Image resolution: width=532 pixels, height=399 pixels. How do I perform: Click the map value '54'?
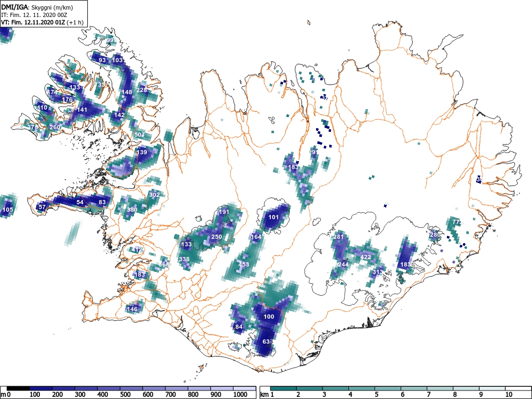[x=80, y=202]
